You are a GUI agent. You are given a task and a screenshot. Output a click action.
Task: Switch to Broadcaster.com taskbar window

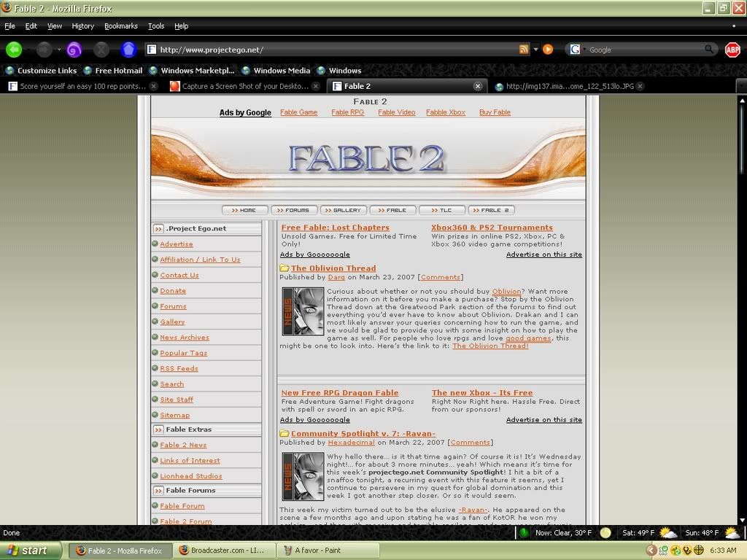tap(224, 551)
